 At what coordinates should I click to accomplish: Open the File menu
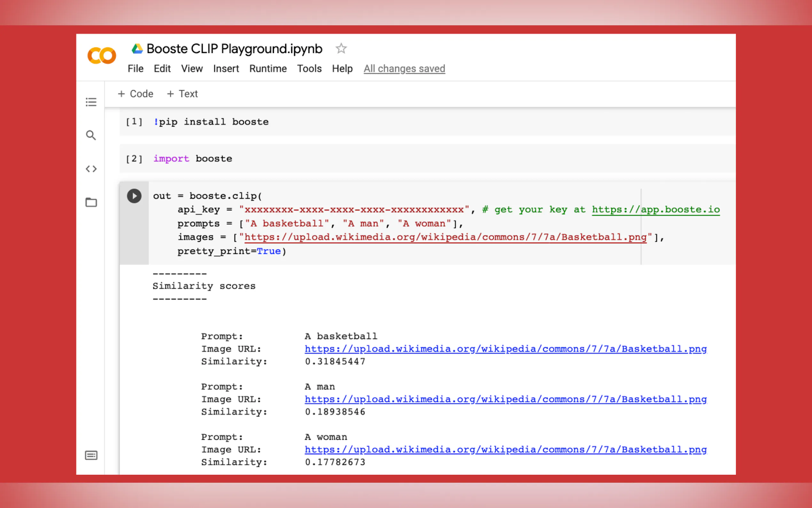136,68
